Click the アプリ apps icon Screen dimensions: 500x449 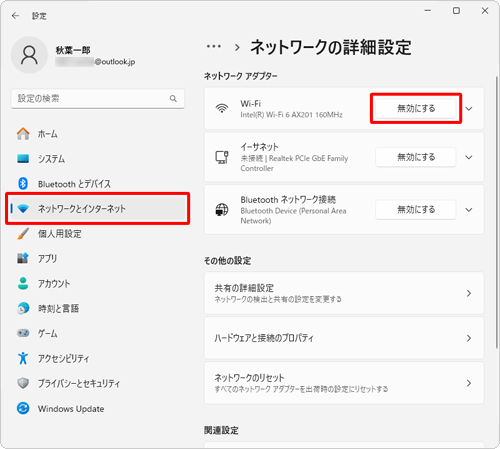pos(23,258)
